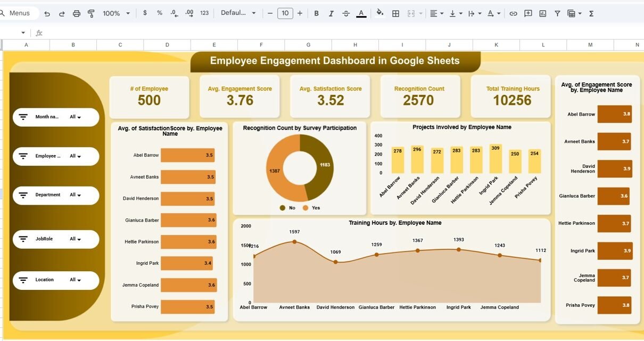Click the Insert link icon
This screenshot has width=644, height=341.
(513, 13)
